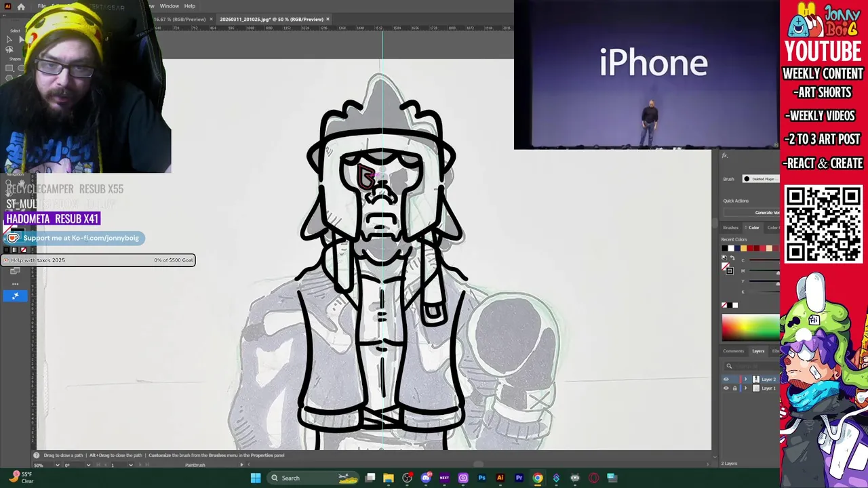Pick the black recent color swatch

725,248
